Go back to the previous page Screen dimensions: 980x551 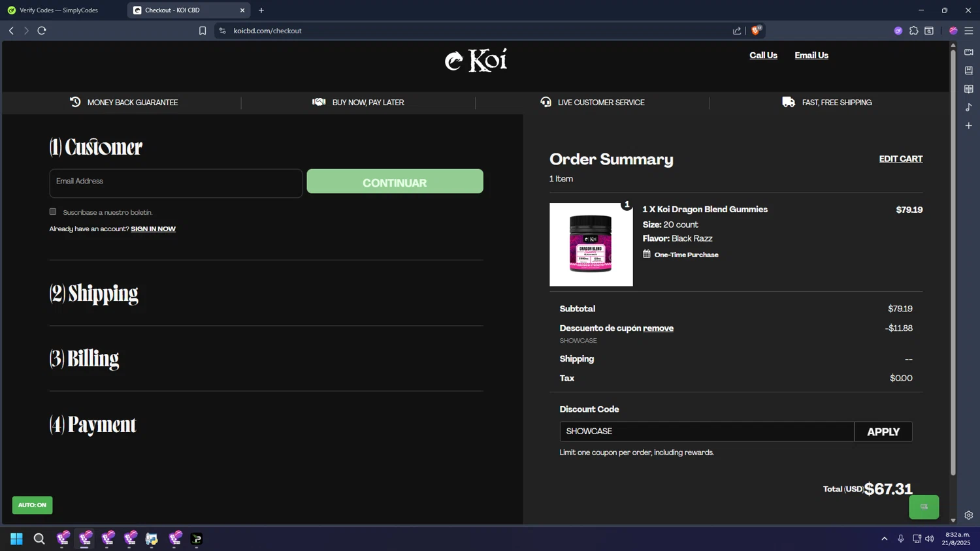[11, 31]
